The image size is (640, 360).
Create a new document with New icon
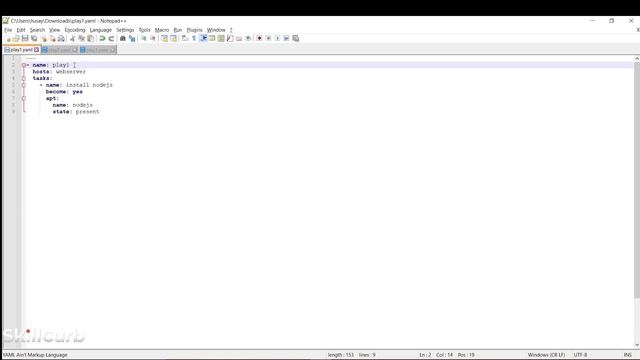(x=7, y=38)
